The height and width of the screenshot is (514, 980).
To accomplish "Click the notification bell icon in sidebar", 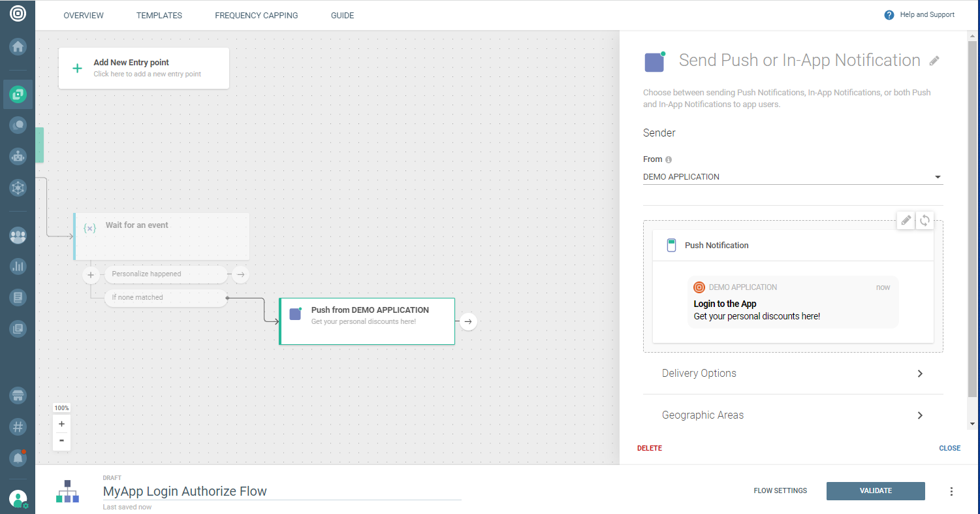I will pos(18,458).
